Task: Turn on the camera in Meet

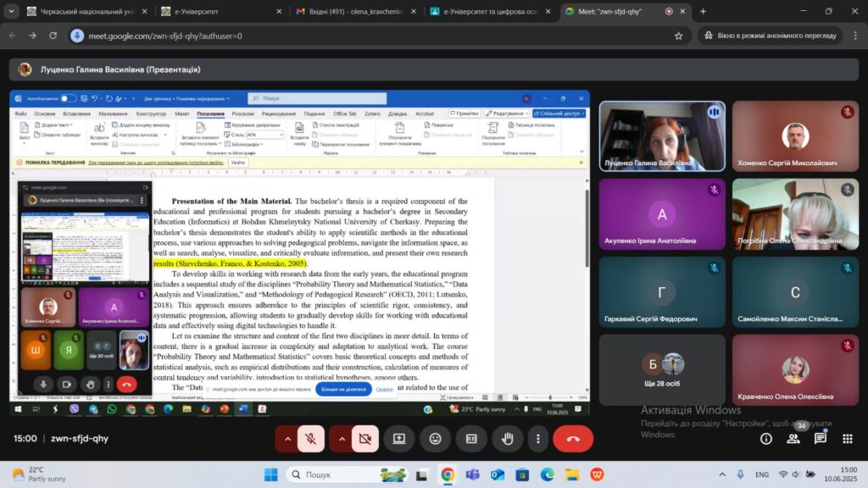Action: click(365, 439)
